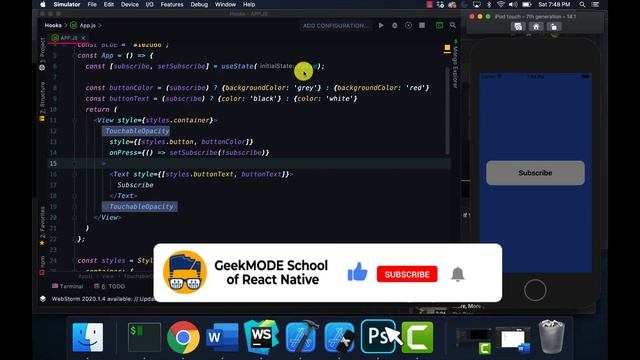Click the Debug bug icon in WebStorm toolbar
This screenshot has width=640, height=360.
tap(395, 25)
